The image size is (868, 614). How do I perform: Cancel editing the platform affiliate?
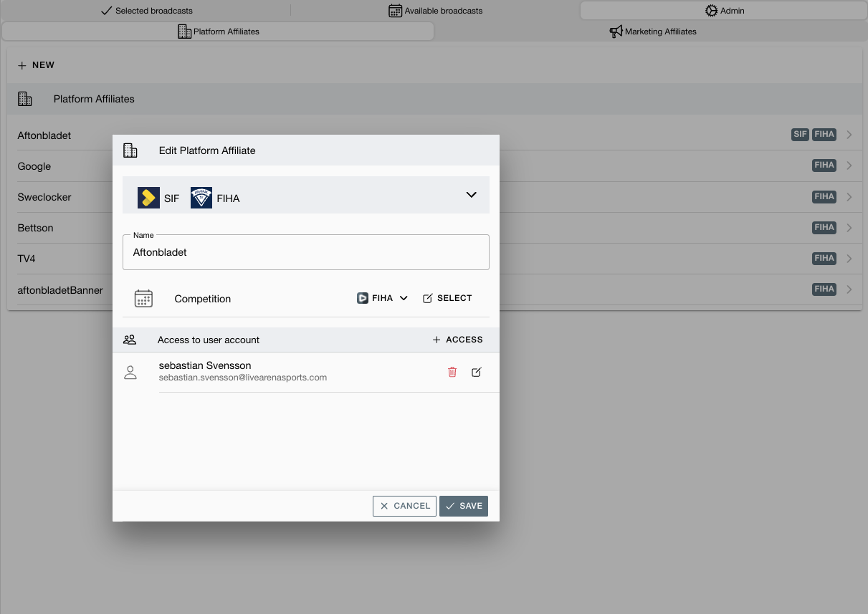[404, 506]
